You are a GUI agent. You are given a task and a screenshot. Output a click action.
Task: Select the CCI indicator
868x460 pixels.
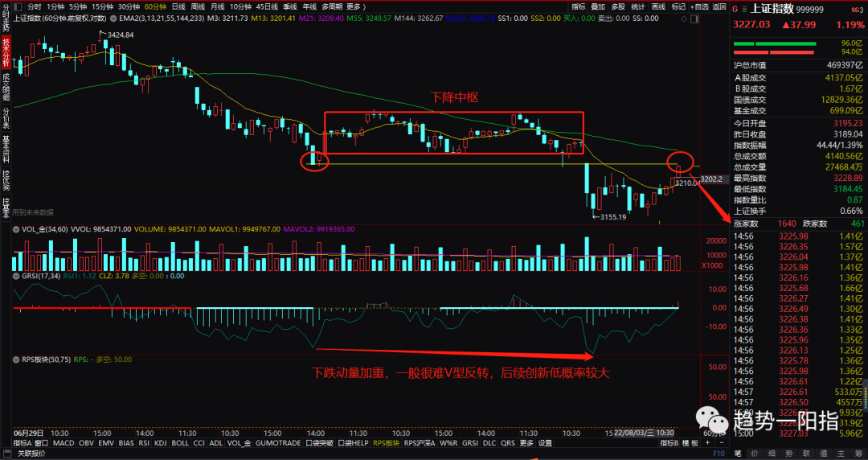click(x=199, y=443)
